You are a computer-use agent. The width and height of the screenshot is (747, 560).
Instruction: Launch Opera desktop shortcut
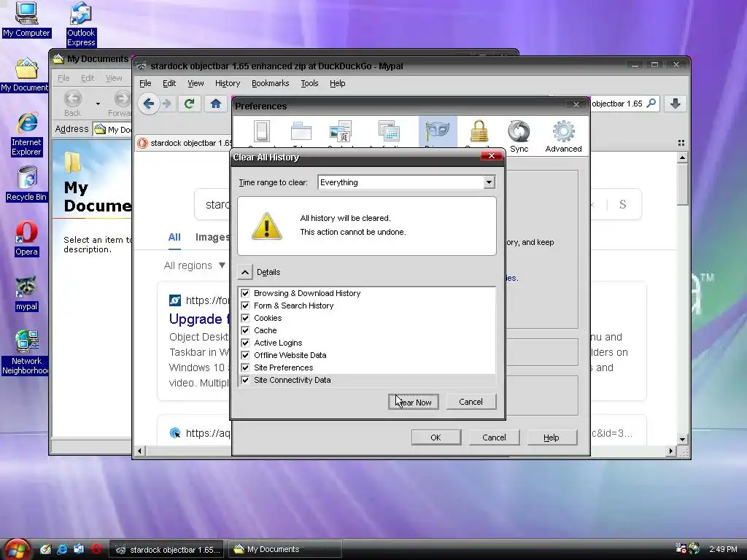click(x=26, y=238)
